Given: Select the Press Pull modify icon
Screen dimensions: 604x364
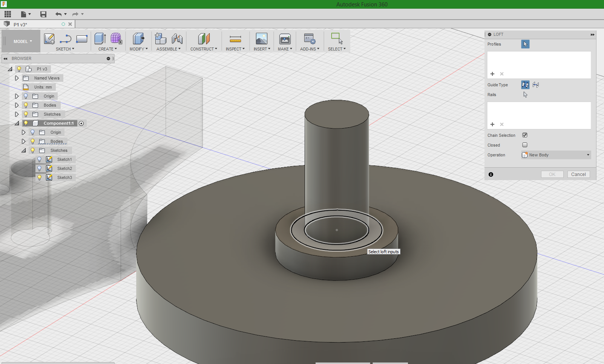Looking at the screenshot, I should [x=138, y=39].
